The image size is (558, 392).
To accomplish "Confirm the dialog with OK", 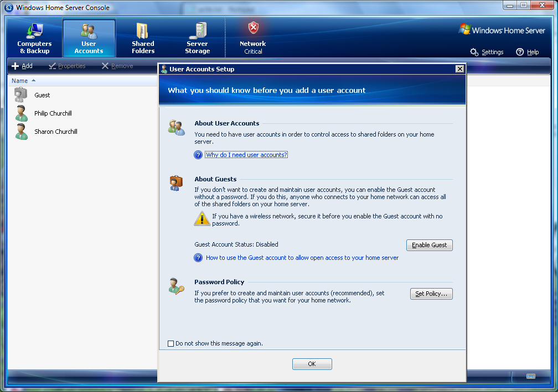I will coord(312,364).
